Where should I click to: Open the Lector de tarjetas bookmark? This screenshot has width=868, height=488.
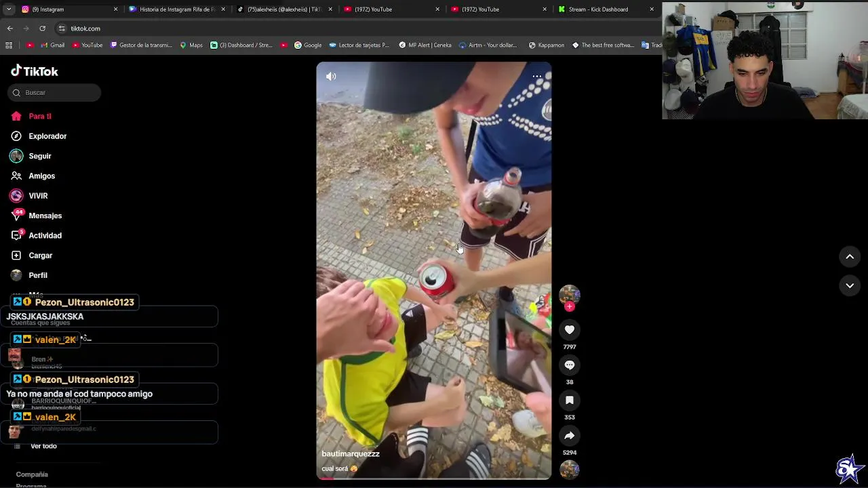[x=359, y=45]
